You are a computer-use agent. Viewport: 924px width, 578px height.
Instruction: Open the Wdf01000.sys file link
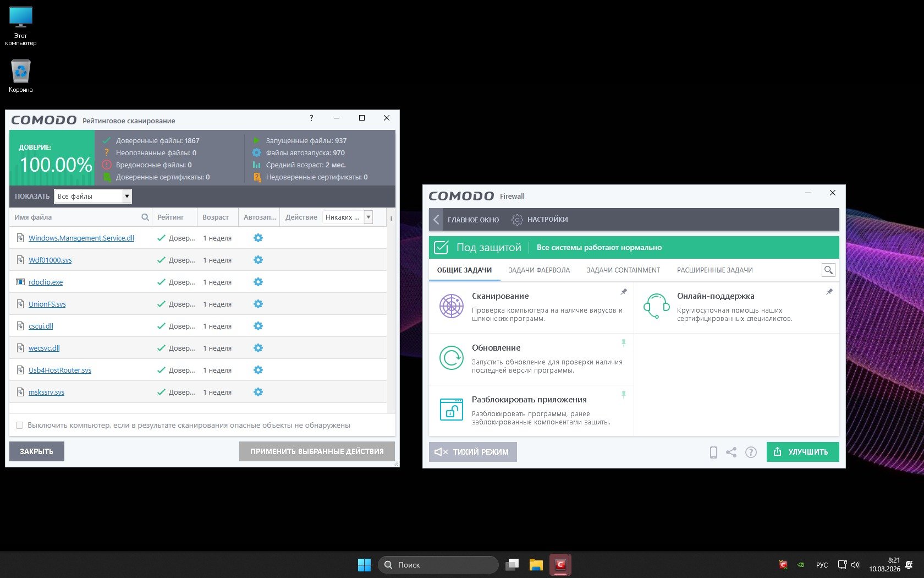tap(50, 260)
